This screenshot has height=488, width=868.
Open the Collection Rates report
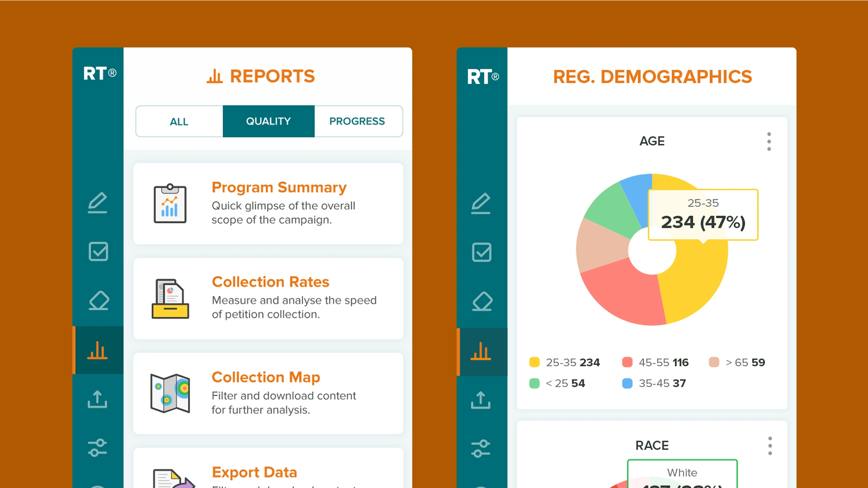(x=268, y=299)
